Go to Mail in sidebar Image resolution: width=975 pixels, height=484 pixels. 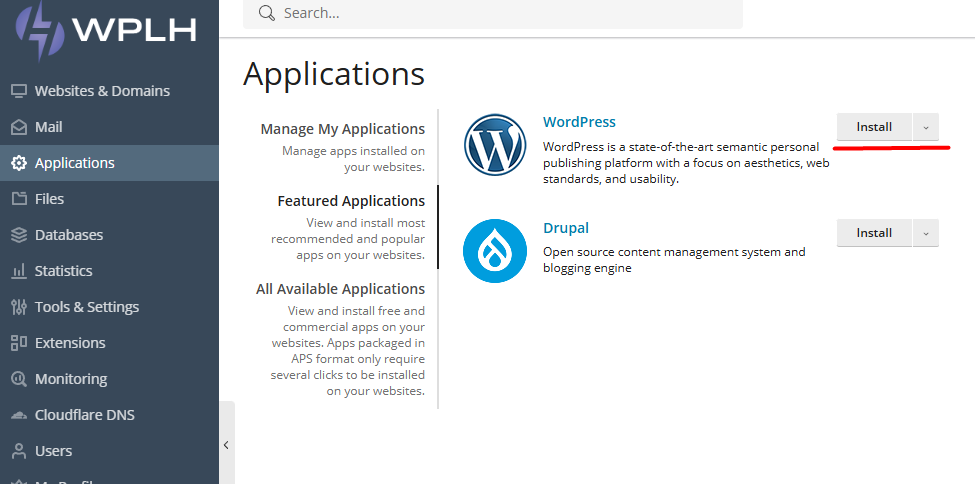(x=109, y=127)
